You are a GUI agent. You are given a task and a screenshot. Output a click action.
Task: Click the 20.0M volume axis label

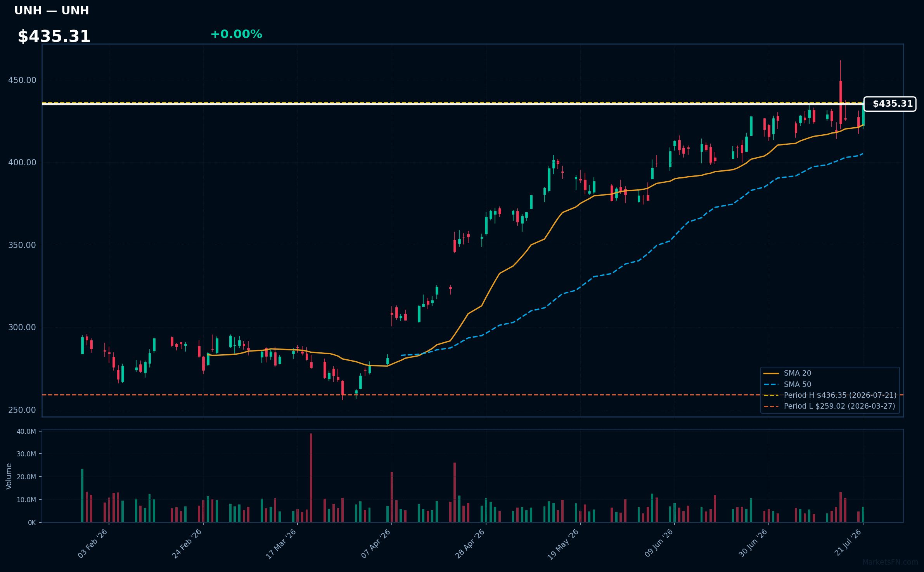[x=26, y=477]
